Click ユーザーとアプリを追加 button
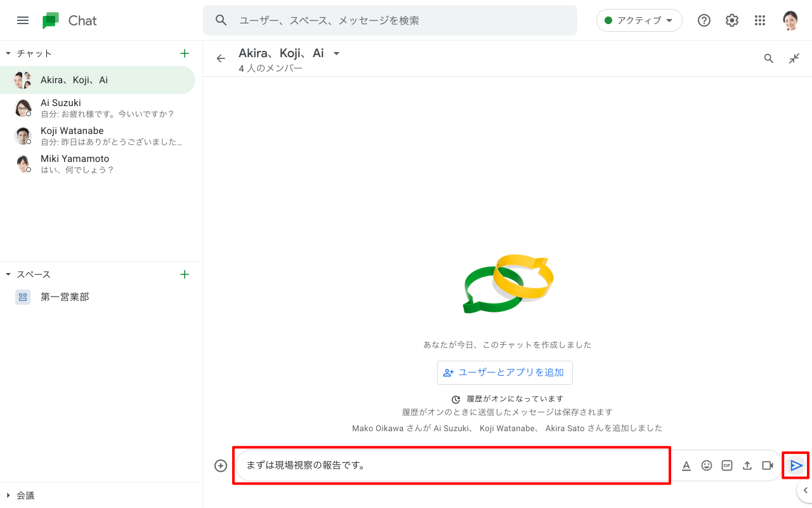This screenshot has height=508, width=812. point(505,373)
